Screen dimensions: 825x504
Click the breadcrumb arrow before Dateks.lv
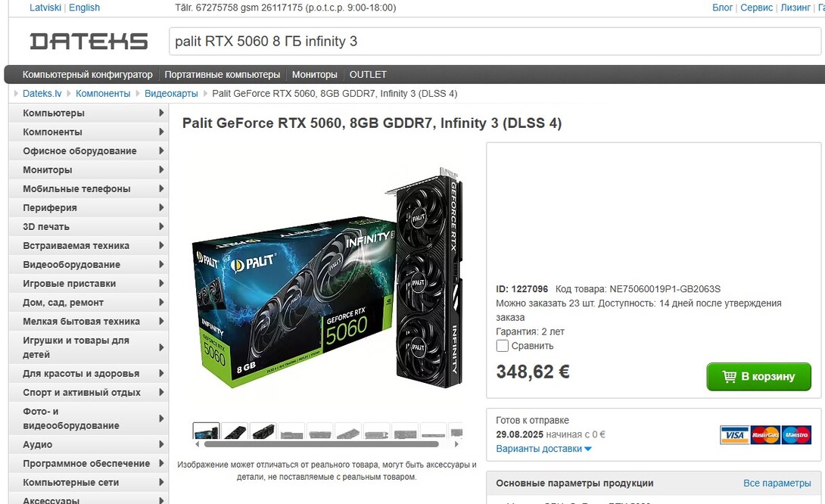click(17, 94)
